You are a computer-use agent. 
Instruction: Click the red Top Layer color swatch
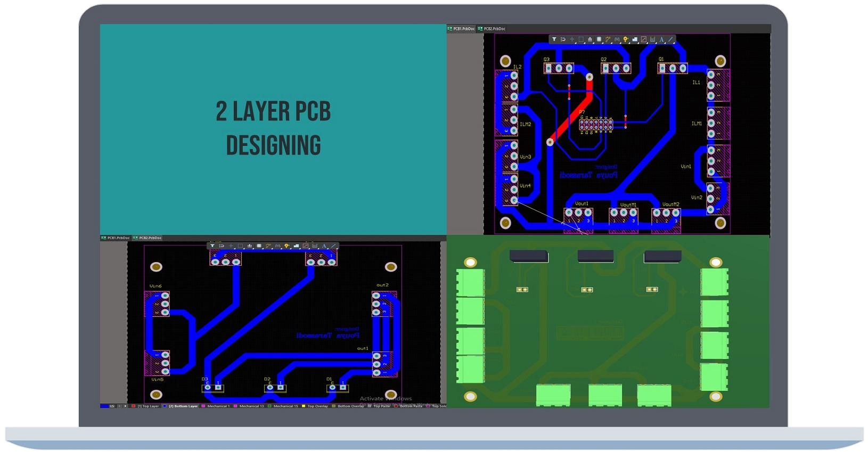(134, 406)
